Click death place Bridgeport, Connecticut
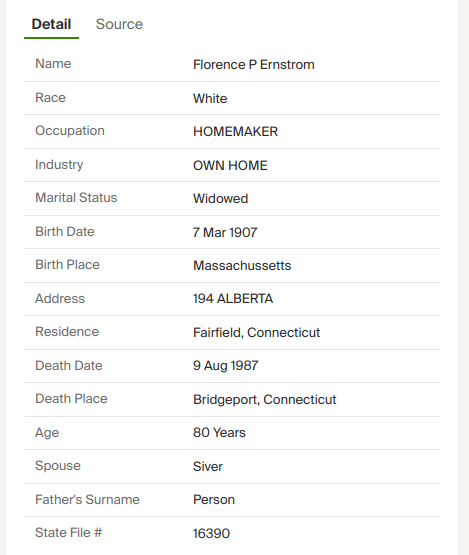 coord(264,399)
